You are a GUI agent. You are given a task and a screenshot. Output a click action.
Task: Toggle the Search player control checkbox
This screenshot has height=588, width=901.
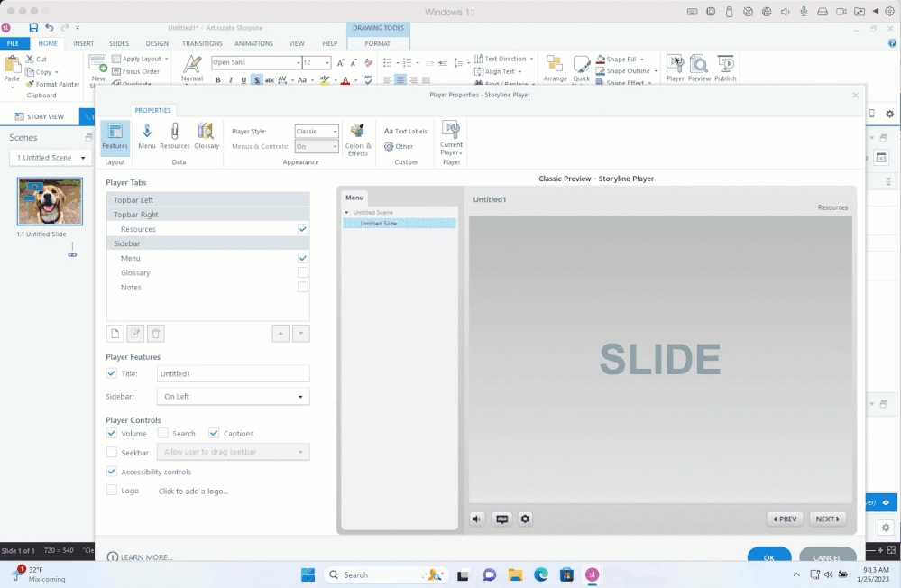pyautogui.click(x=162, y=434)
